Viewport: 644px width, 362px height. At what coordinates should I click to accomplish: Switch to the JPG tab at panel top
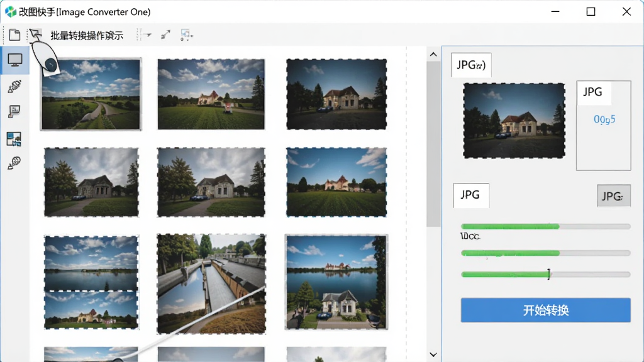(471, 65)
